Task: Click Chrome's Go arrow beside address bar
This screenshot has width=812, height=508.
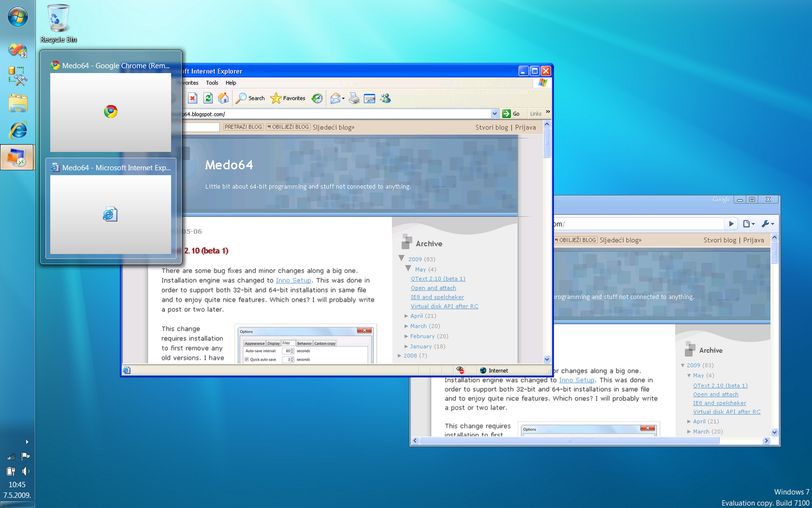Action: coord(731,224)
